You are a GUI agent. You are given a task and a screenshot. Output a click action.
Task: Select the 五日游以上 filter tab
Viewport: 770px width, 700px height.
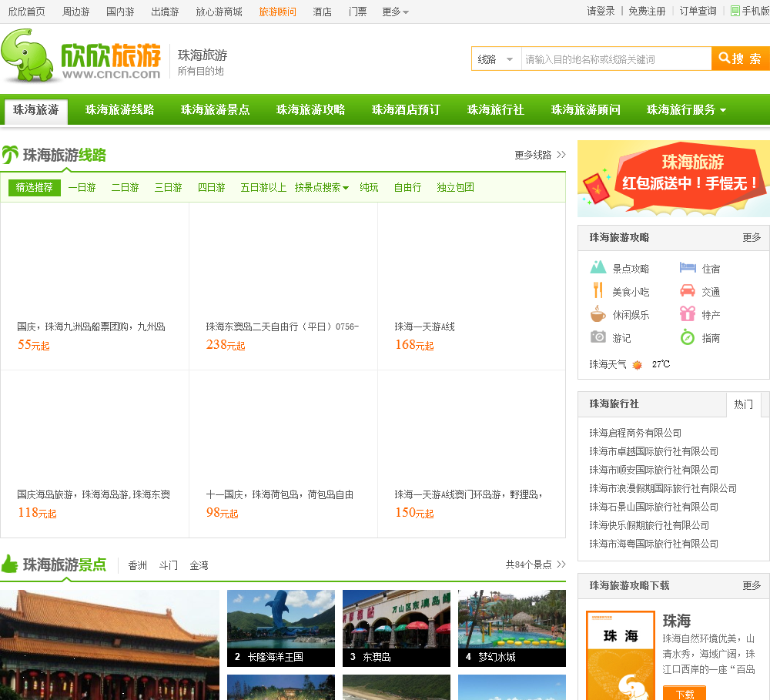pos(263,187)
